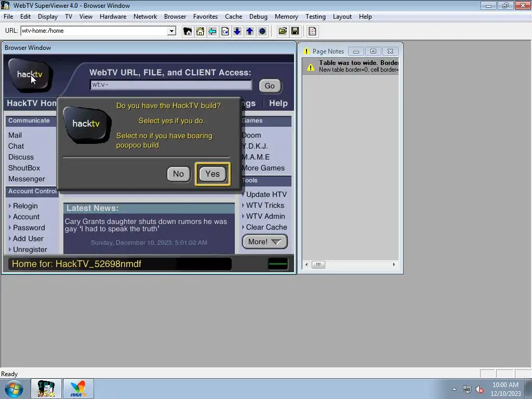This screenshot has width=532, height=399.
Task: Open the Layout menu
Action: pyautogui.click(x=342, y=16)
